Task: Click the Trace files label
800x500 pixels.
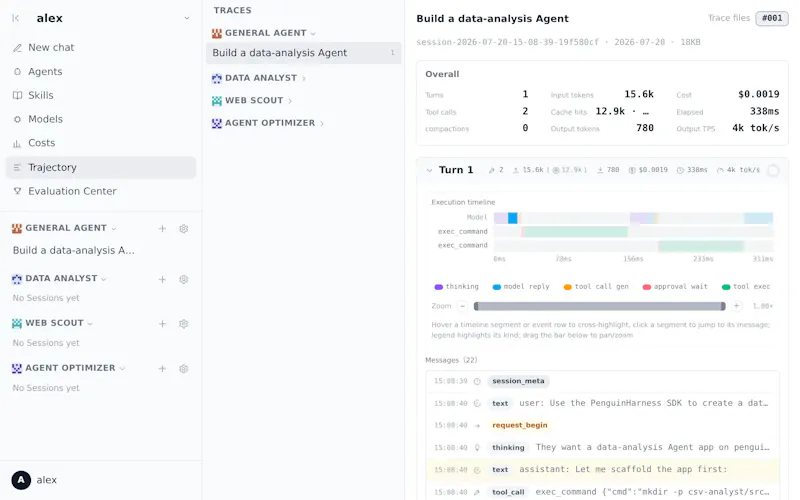Action: [729, 18]
